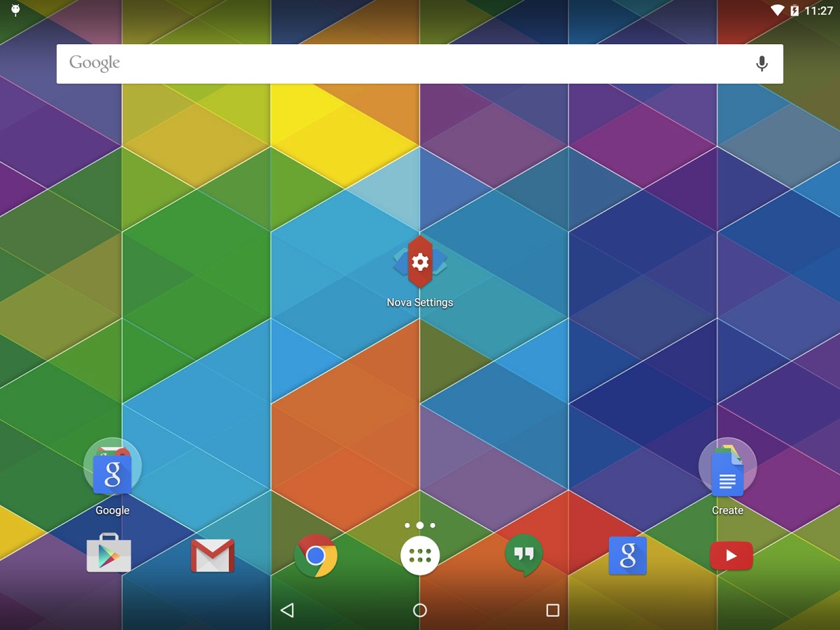
Task: Tap the "Nova Settings" label text
Action: click(420, 302)
